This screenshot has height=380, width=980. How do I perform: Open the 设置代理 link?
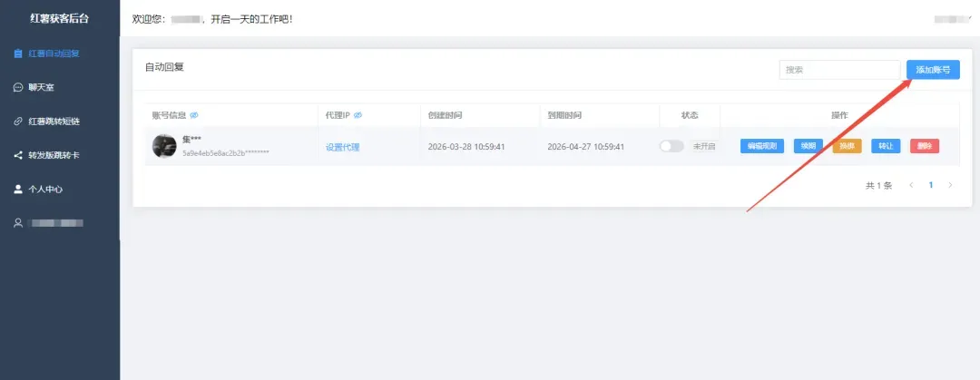[x=342, y=148]
